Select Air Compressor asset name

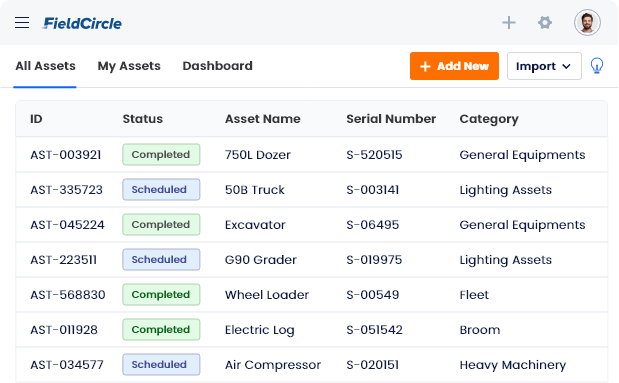click(x=273, y=365)
